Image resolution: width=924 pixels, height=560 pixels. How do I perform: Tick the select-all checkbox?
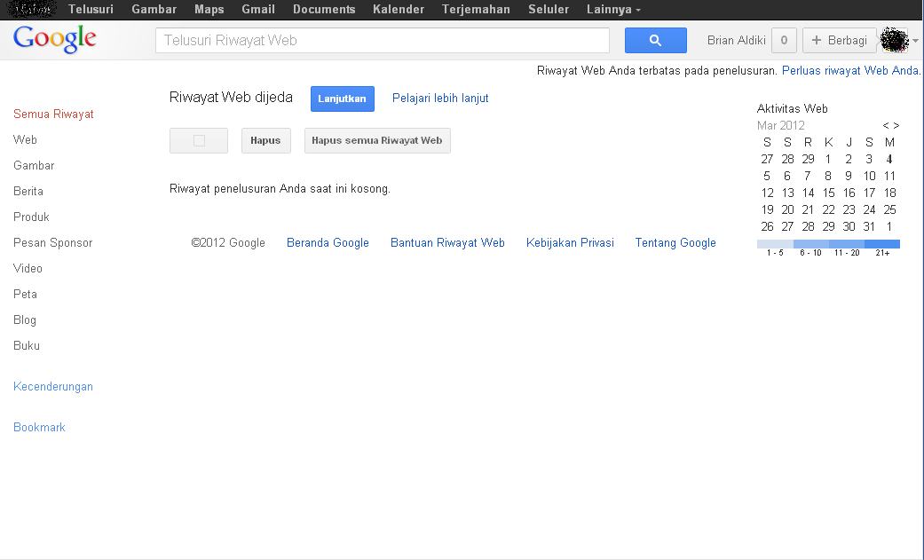(x=199, y=141)
